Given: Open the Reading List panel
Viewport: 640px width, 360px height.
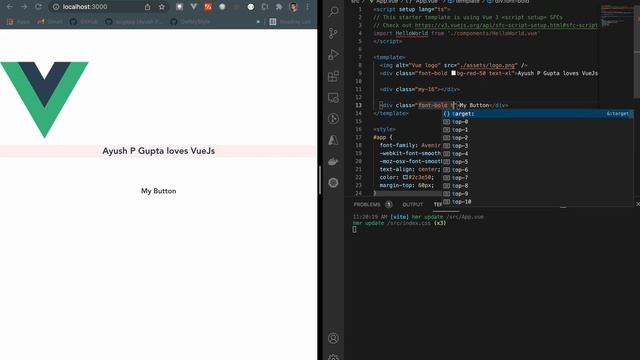Looking at the screenshot, I should (x=290, y=22).
